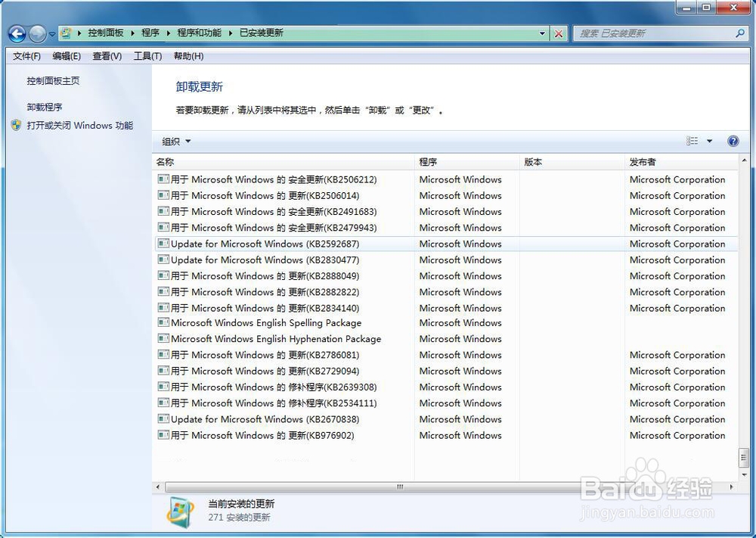This screenshot has height=538, width=756.
Task: Click the 当前安装的更新 details pane icon
Action: pos(181,512)
